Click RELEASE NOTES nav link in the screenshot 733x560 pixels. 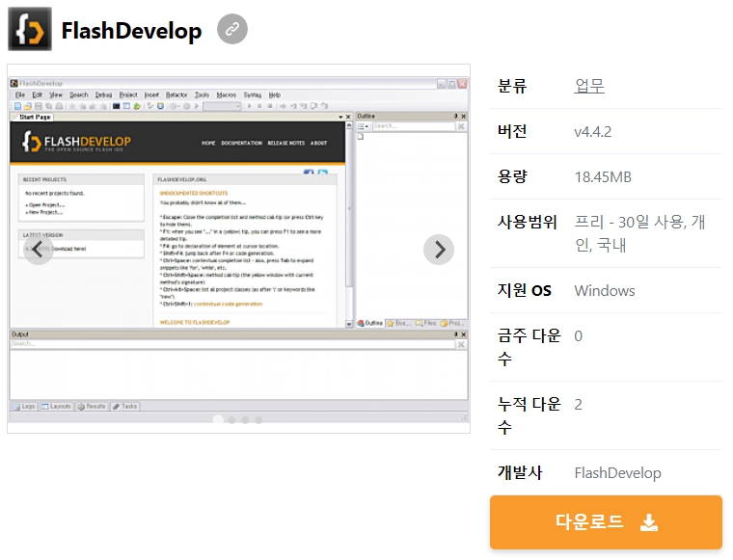[x=286, y=143]
